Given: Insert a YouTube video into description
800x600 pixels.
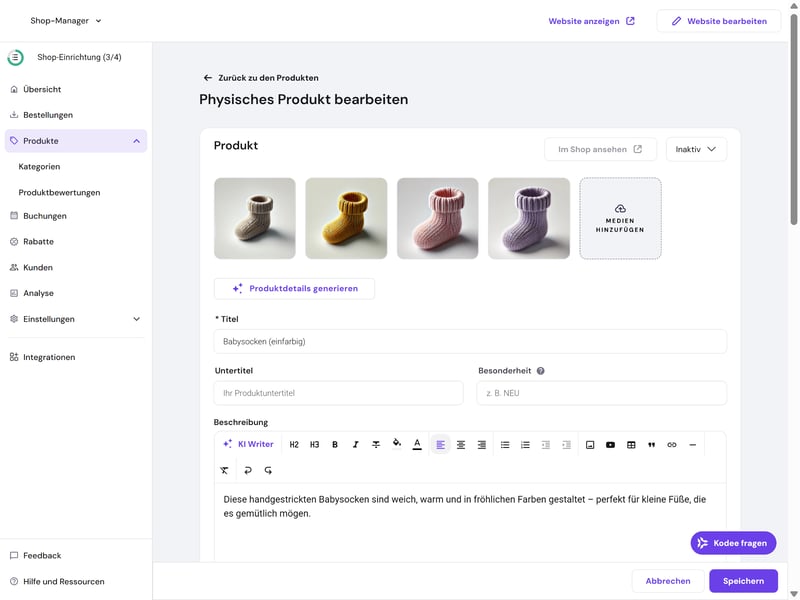Looking at the screenshot, I should [610, 445].
